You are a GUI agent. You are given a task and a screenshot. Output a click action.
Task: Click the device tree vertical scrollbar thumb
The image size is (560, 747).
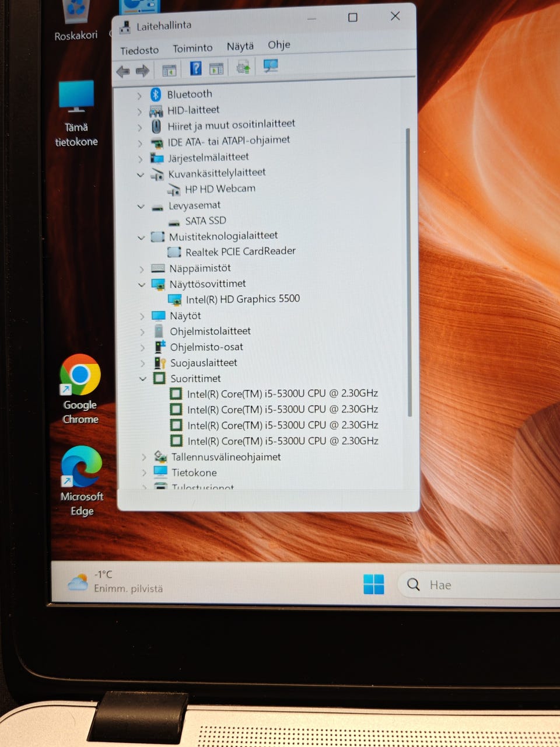[x=408, y=272]
